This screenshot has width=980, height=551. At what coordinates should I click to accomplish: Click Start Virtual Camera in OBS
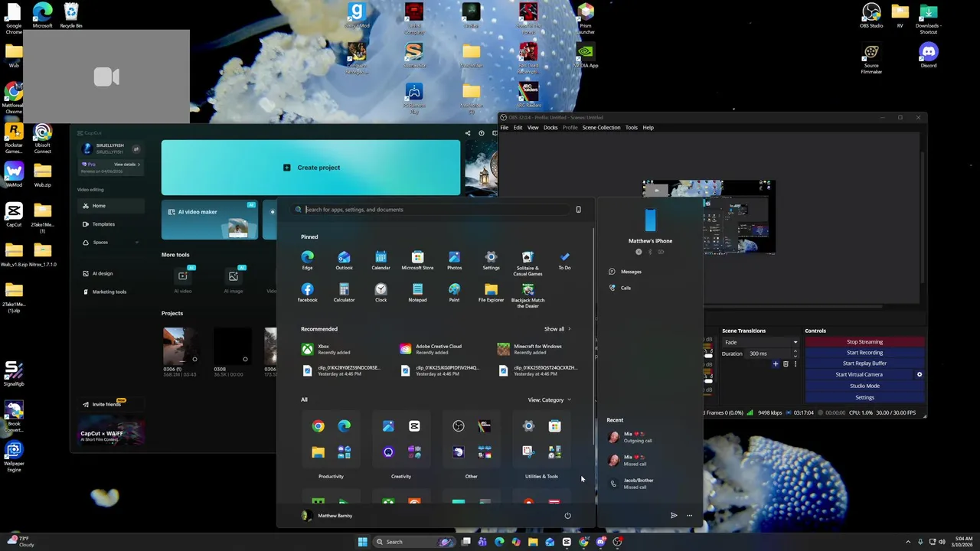point(858,374)
